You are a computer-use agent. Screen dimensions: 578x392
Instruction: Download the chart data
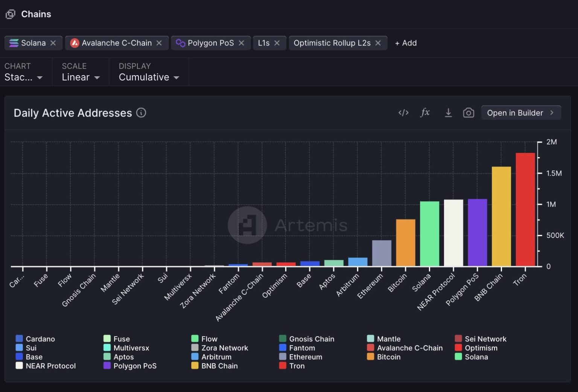(x=448, y=113)
